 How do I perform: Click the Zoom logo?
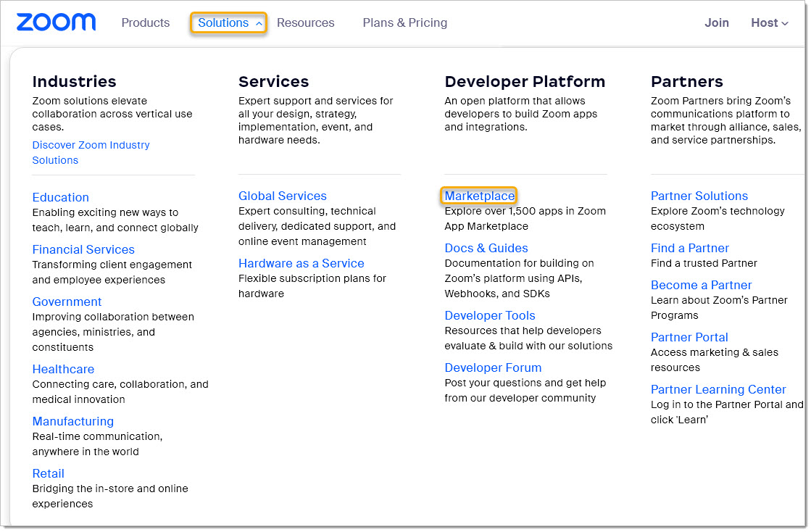point(56,22)
